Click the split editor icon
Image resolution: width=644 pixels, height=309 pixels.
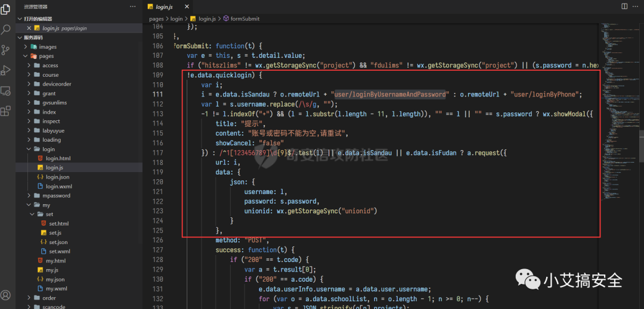624,6
